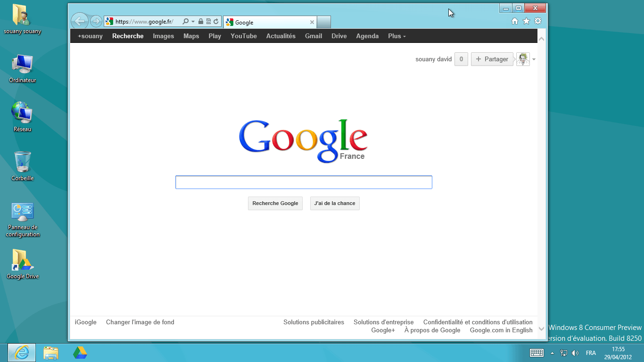
Task: Open the iGoogle link
Action: coord(86,322)
